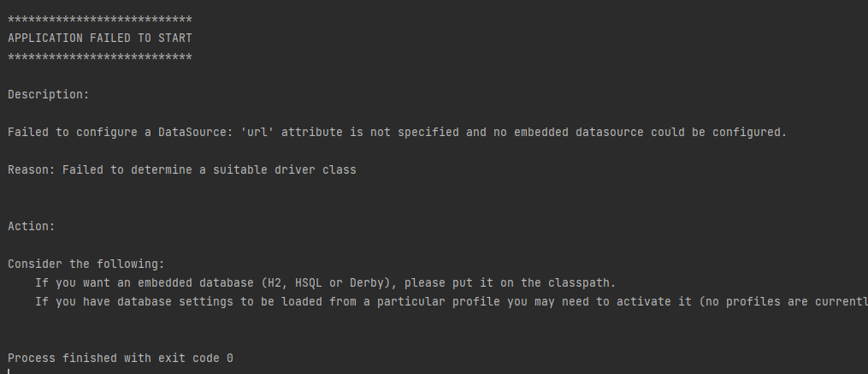Click the 'Consider the following:' line
This screenshot has height=374, width=868.
[86, 264]
